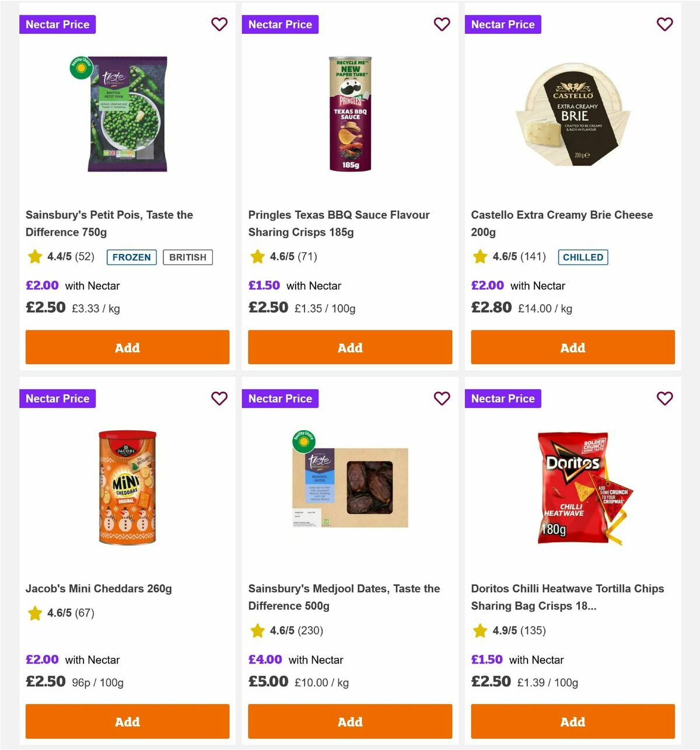Click the CHILLED tag on Castello Brie
700x750 pixels.
point(583,257)
